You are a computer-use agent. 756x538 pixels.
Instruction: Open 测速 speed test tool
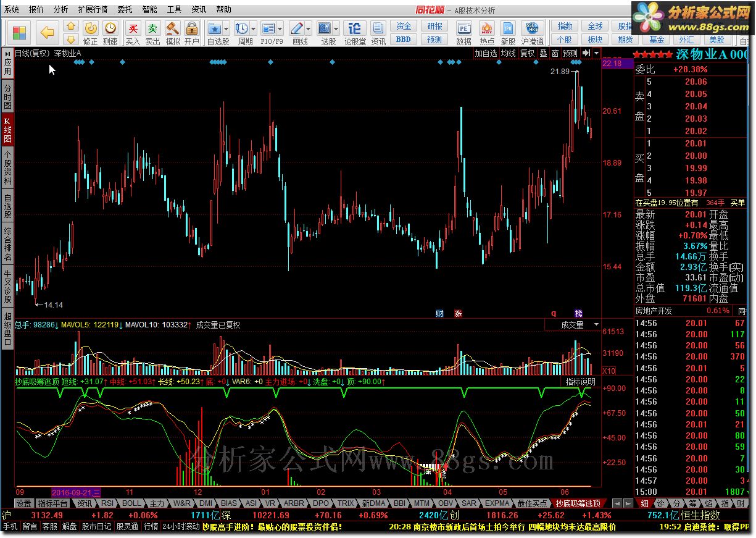point(110,33)
